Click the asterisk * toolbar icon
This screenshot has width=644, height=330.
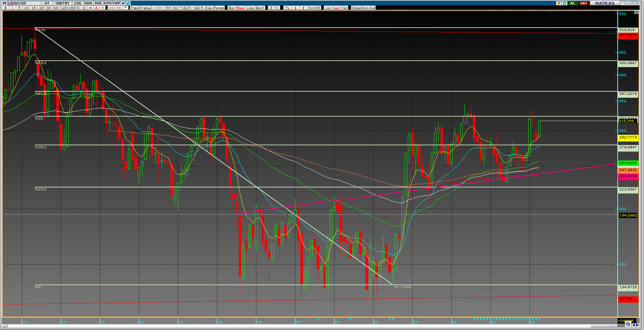point(125,8)
